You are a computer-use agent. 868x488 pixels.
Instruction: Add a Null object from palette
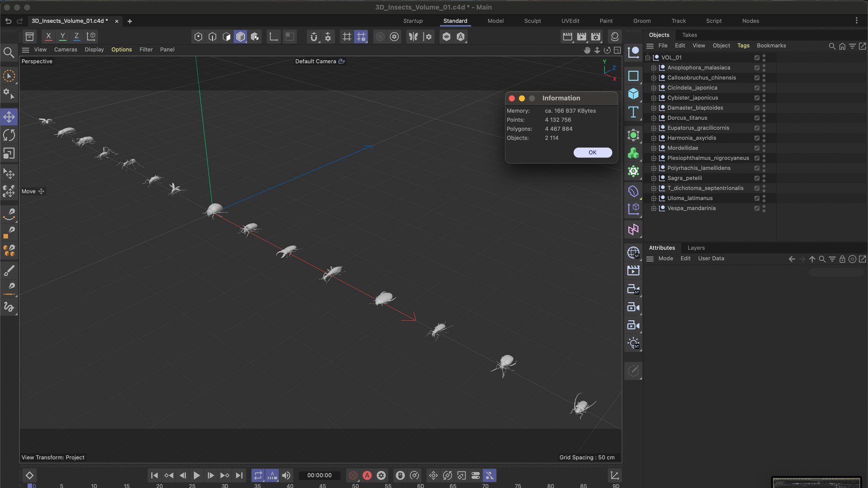click(x=633, y=52)
